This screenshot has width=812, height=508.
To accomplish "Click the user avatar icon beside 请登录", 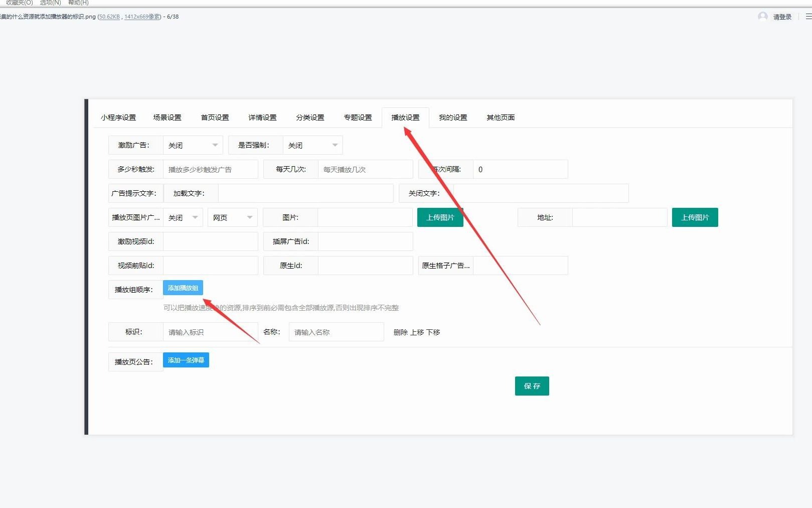I will (x=763, y=17).
